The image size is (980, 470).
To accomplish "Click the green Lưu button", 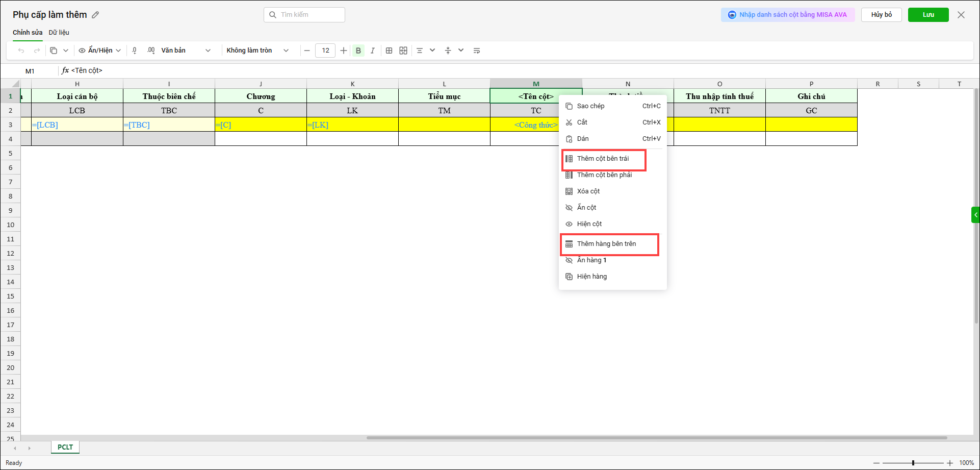I will pos(929,15).
